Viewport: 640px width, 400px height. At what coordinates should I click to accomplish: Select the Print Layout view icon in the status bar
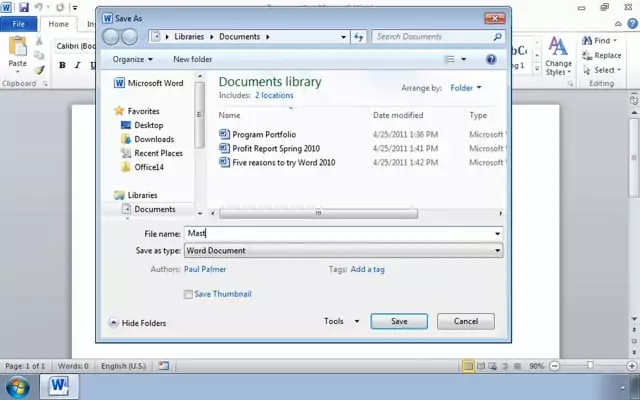(x=468, y=366)
